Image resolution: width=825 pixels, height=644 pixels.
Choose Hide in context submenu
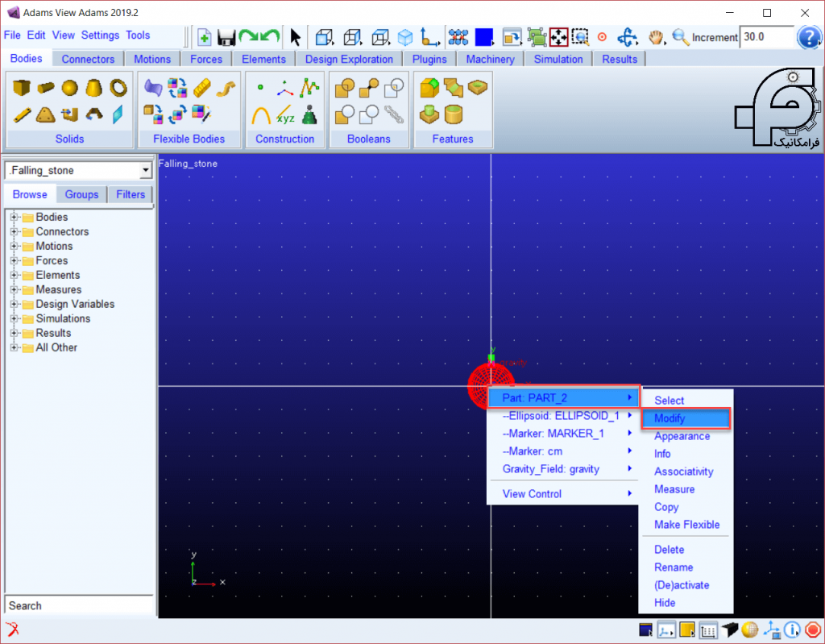coord(665,603)
